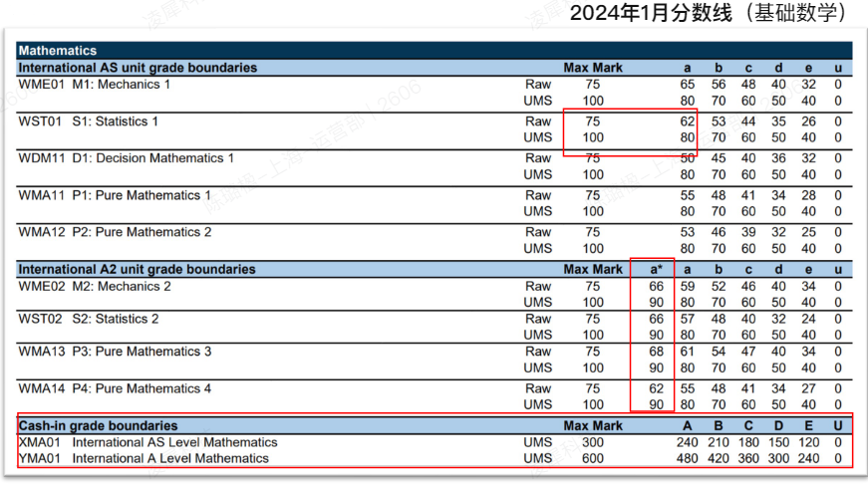Click WMA14 P4: Pure Mathematics 4 label
This screenshot has width=868, height=485.
tap(115, 388)
